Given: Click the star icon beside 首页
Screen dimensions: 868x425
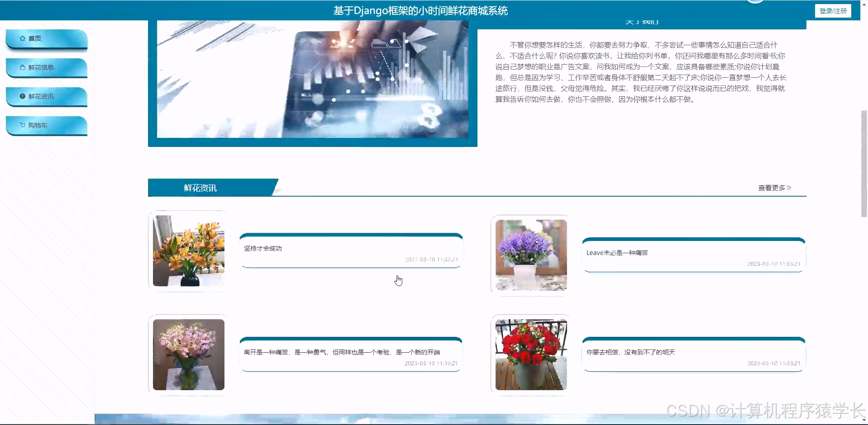Looking at the screenshot, I should pyautogui.click(x=23, y=38).
